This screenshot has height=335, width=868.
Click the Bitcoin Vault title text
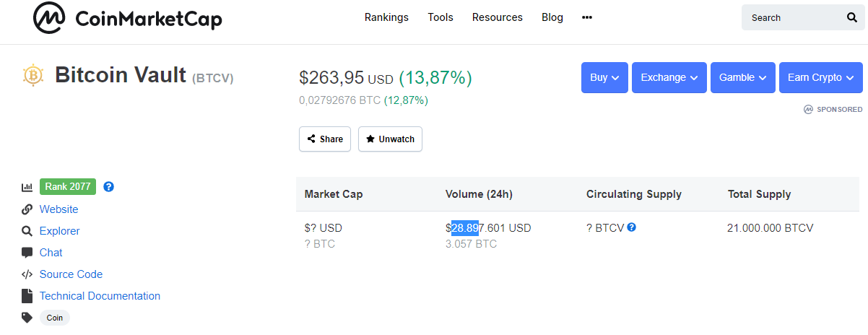tap(121, 75)
